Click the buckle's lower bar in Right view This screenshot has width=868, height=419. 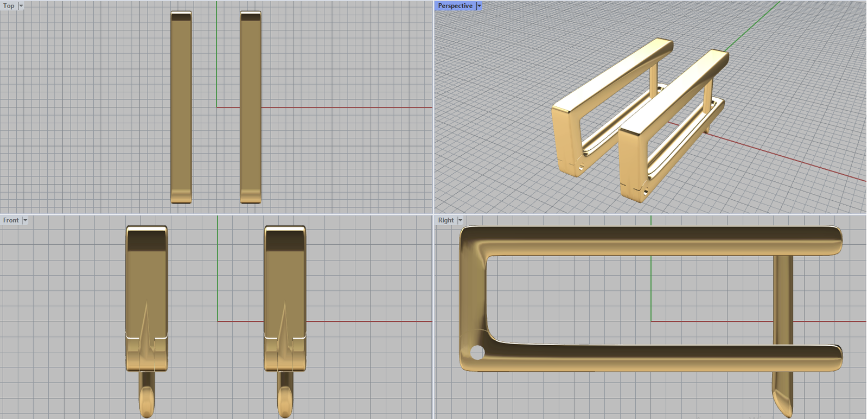pyautogui.click(x=651, y=358)
